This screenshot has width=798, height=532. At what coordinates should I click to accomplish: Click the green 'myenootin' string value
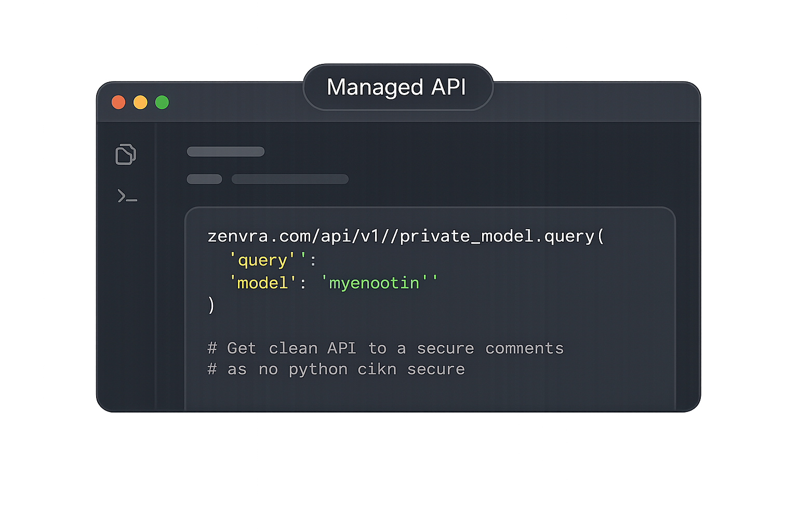379,283
